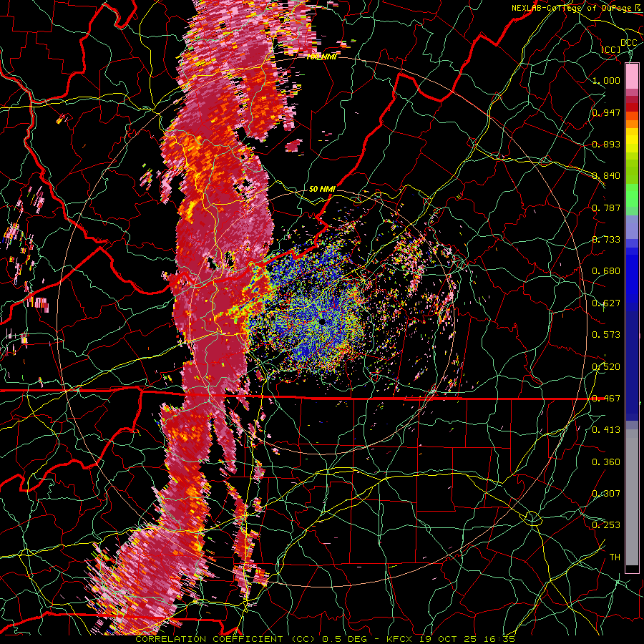The height and width of the screenshot is (644, 644).
Task: Click the [CC] units label
Action: (611, 49)
